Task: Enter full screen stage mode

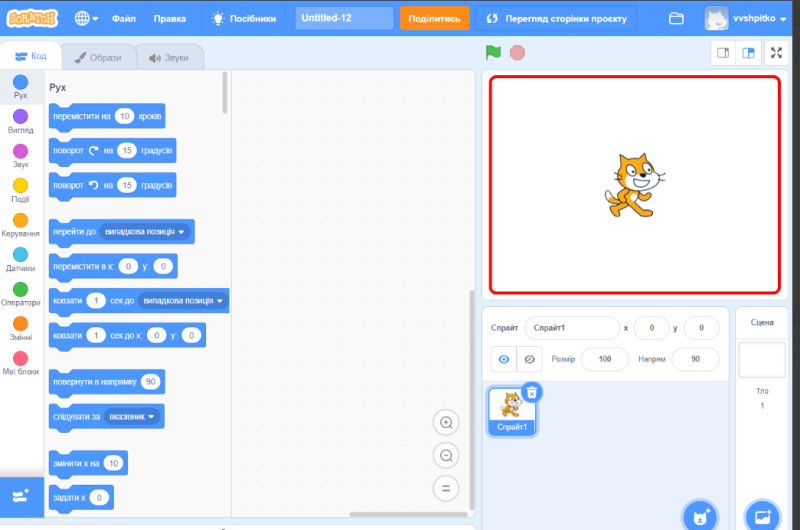Action: pos(776,52)
